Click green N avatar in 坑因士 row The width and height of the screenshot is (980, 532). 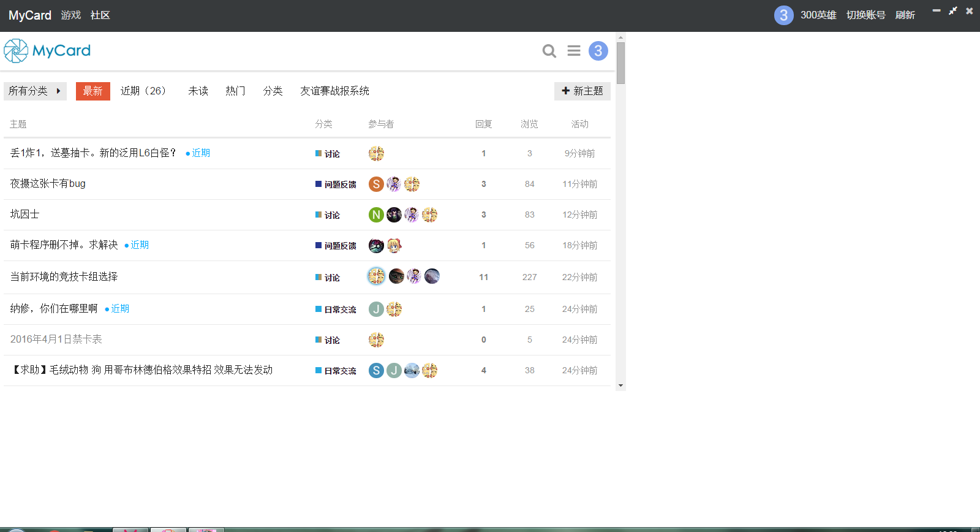(376, 215)
